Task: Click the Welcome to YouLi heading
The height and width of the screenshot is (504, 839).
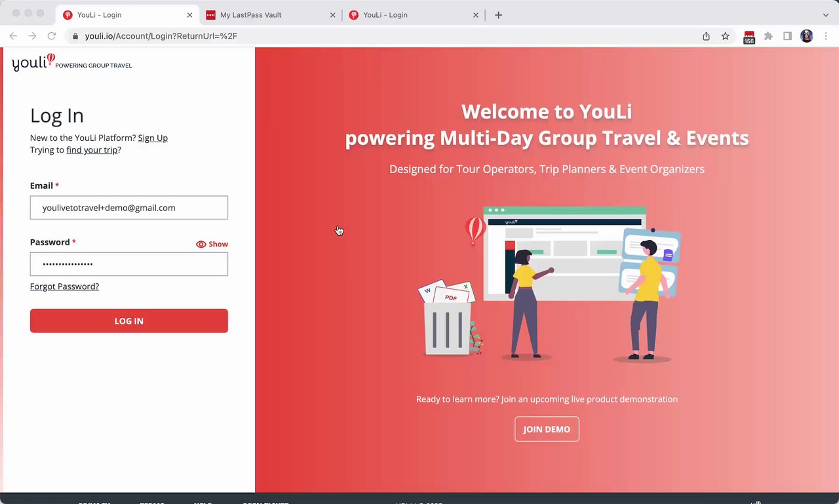Action: (x=547, y=125)
